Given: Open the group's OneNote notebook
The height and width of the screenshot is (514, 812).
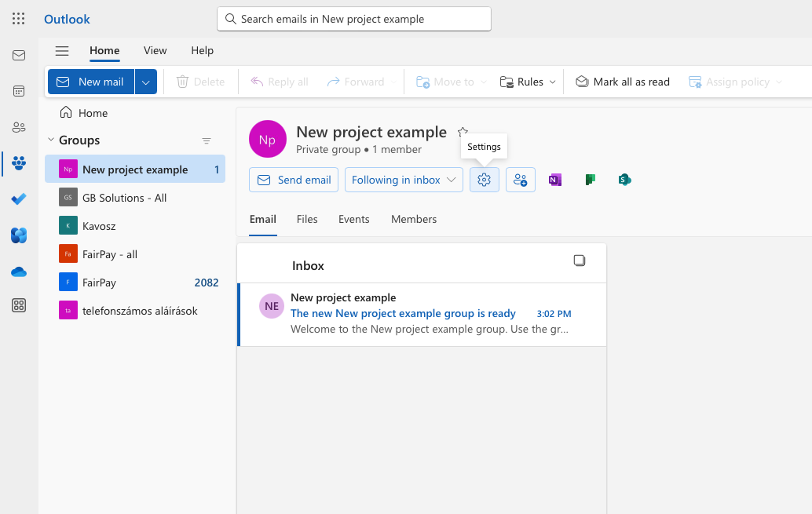Looking at the screenshot, I should point(555,180).
